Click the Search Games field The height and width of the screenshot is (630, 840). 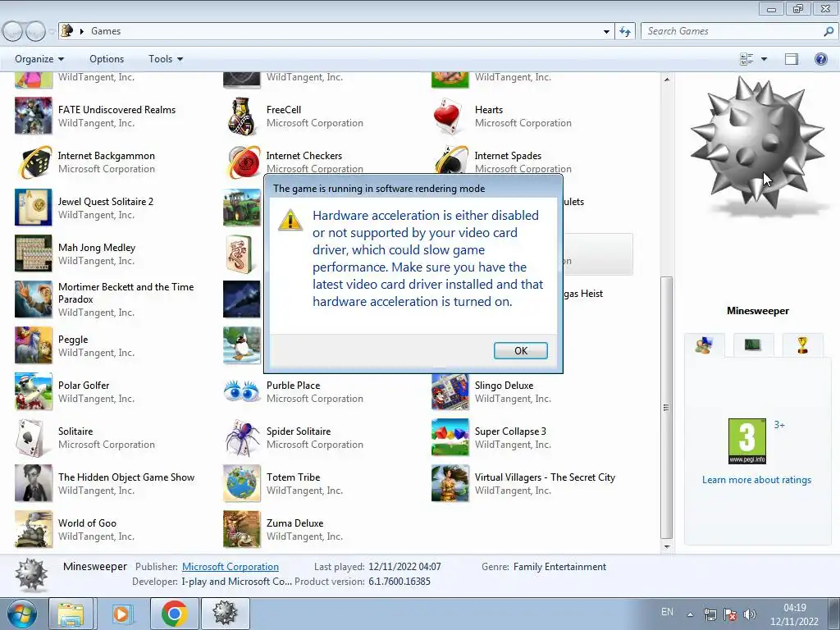pos(731,31)
